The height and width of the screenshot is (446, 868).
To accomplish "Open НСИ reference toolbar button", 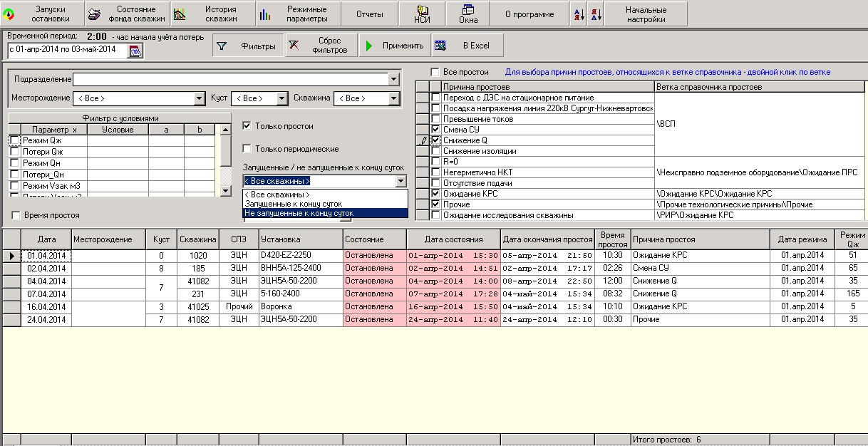I will pyautogui.click(x=422, y=14).
